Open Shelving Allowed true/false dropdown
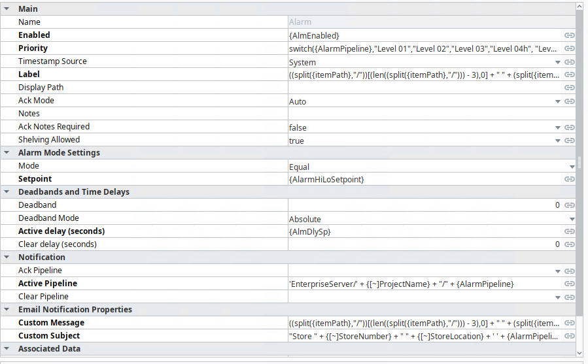The height and width of the screenshot is (364, 588). click(558, 141)
